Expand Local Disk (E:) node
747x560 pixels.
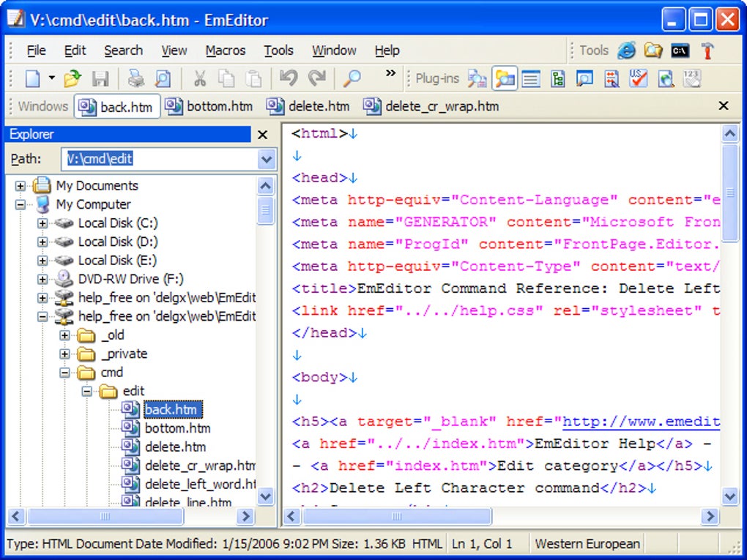point(42,261)
